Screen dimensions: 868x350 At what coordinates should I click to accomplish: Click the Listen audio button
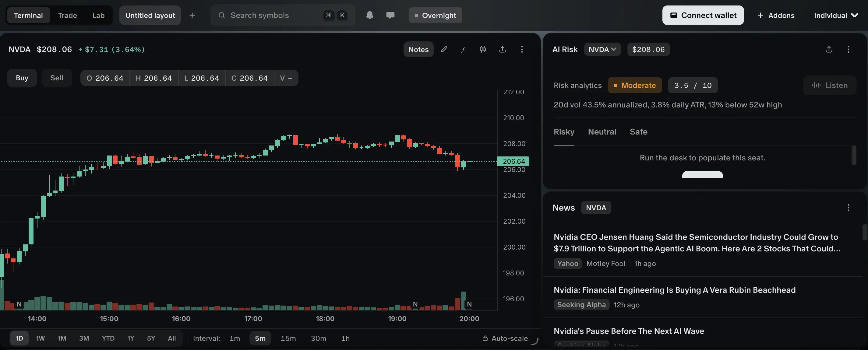pyautogui.click(x=829, y=85)
